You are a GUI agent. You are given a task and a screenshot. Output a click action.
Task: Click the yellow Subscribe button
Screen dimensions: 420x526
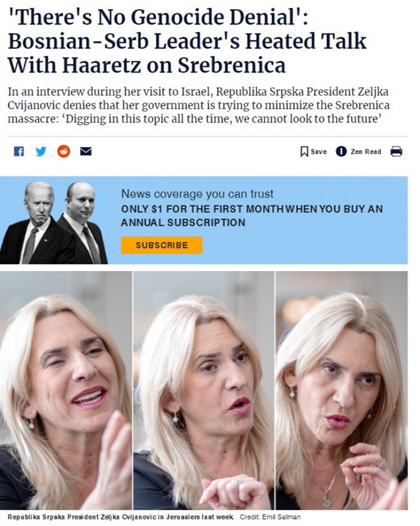point(162,245)
